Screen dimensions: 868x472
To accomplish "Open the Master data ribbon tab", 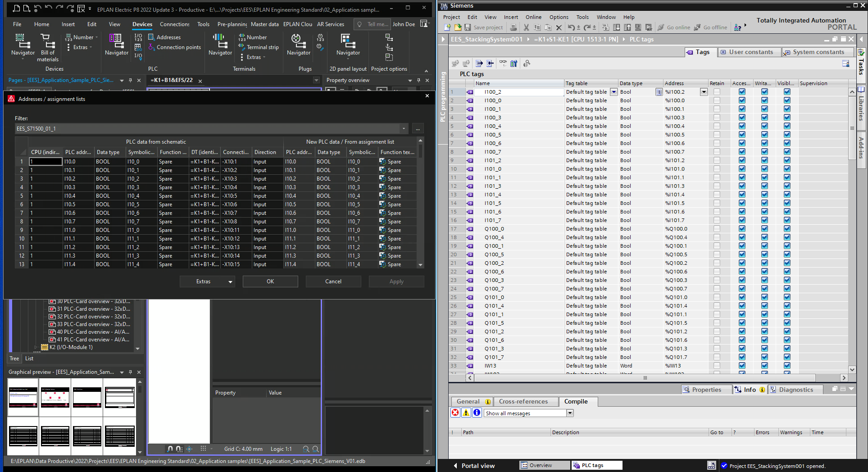I will click(x=264, y=24).
